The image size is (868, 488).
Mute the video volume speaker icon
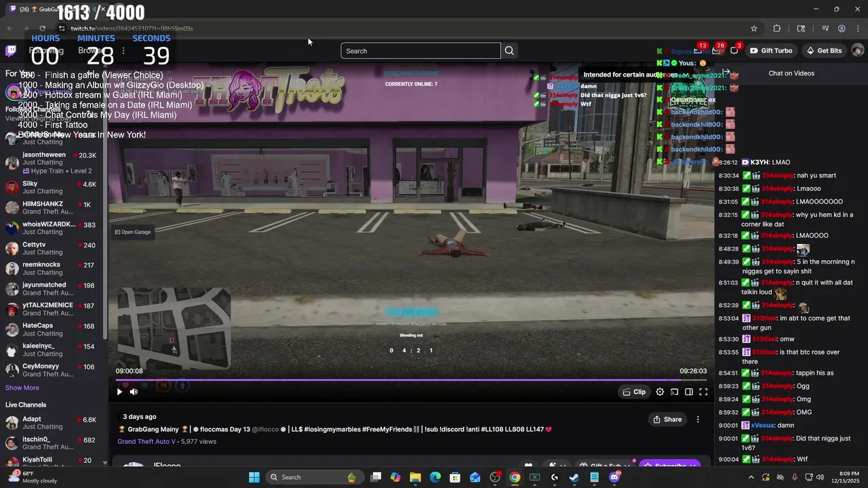point(134,392)
